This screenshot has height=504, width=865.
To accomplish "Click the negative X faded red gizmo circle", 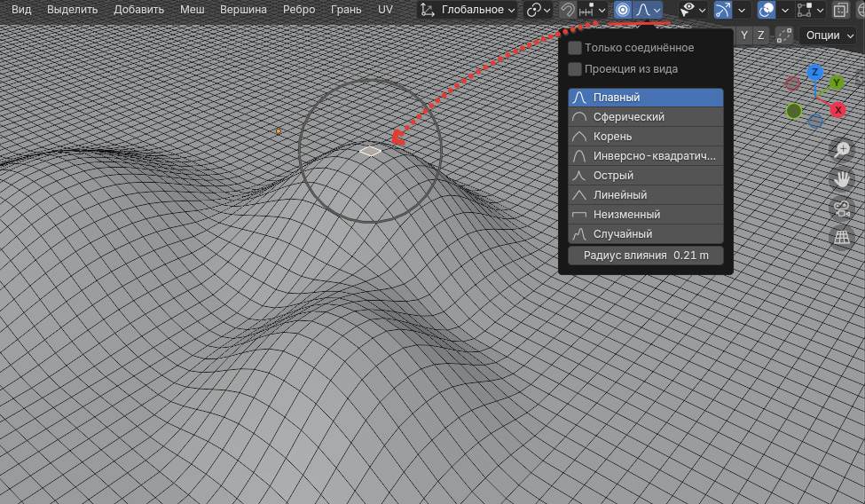I will (x=793, y=84).
